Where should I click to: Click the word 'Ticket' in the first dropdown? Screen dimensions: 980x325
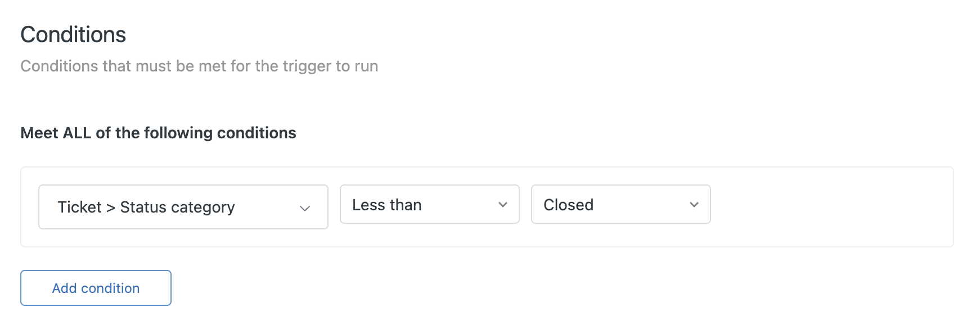pyautogui.click(x=79, y=207)
